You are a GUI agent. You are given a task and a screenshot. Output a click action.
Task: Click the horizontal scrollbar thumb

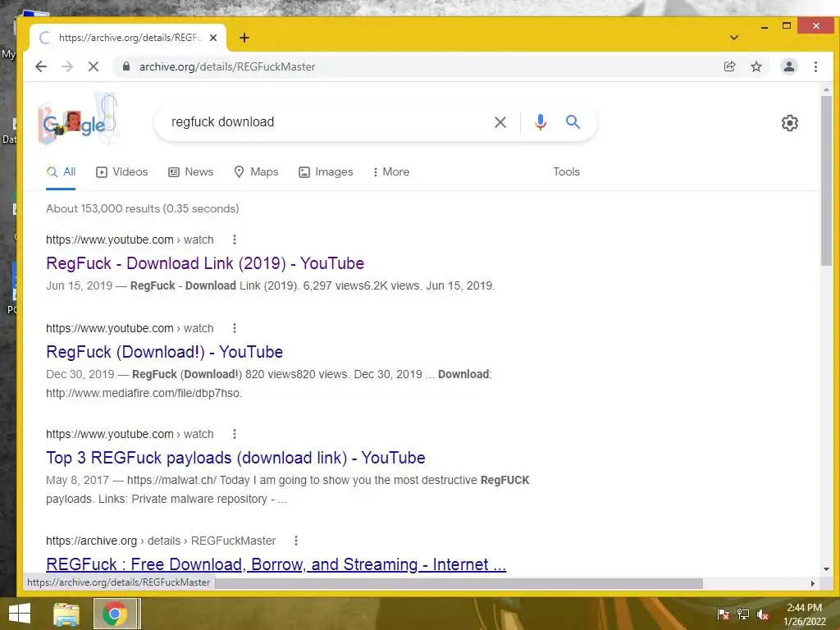[x=459, y=583]
